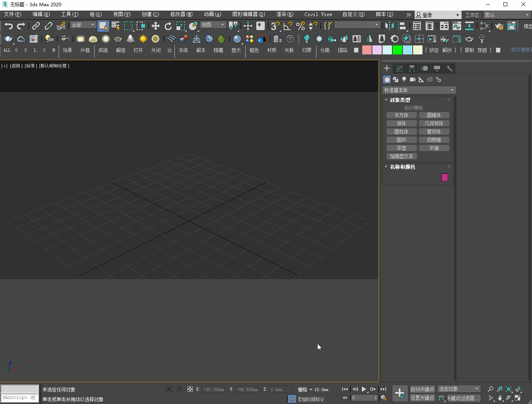Expand the 登录 sign-in dropdown
The image size is (532, 404).
438,15
